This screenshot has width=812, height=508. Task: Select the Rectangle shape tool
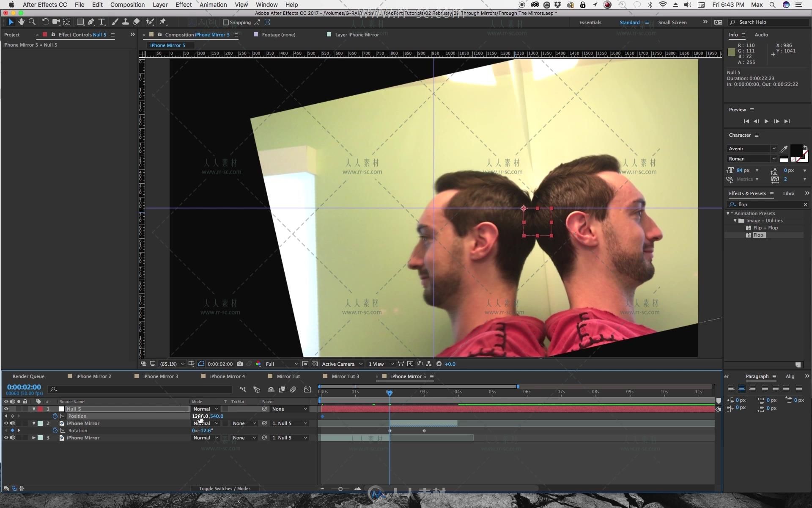tap(80, 22)
